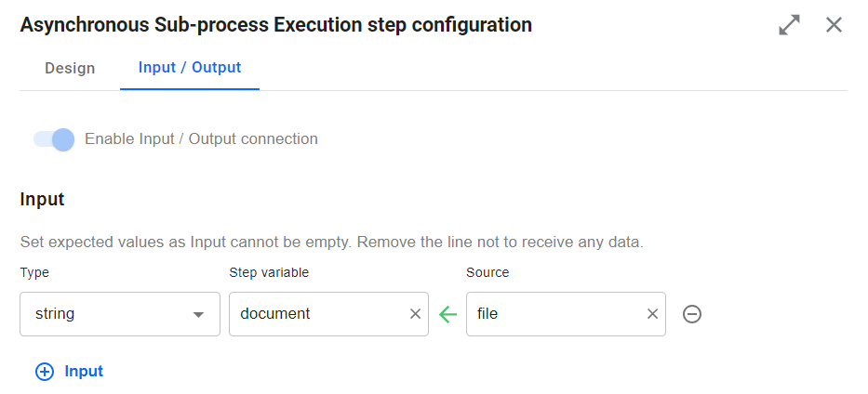
Task: Expand the configuration dialog to full size
Action: 789,25
